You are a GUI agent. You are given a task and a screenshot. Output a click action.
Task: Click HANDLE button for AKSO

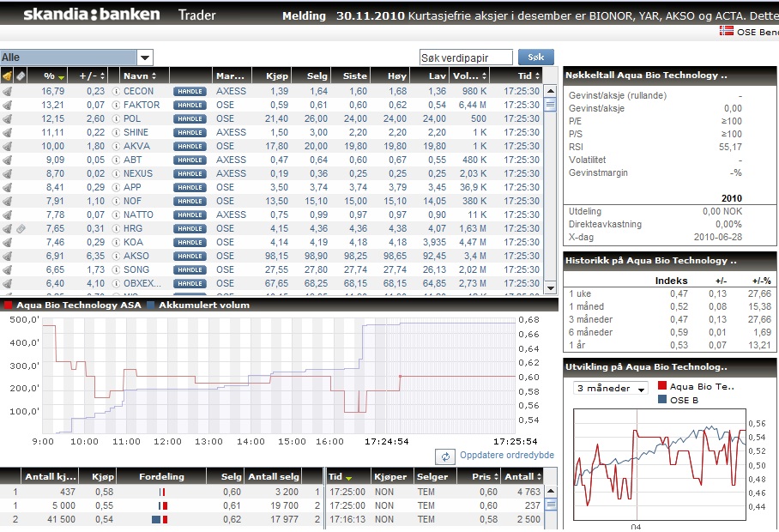(190, 257)
